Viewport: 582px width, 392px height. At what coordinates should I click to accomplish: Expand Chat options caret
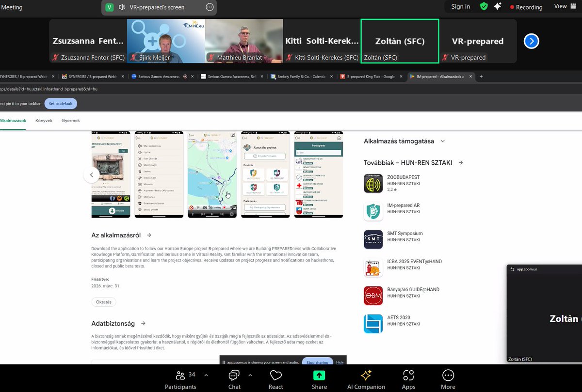click(x=250, y=375)
